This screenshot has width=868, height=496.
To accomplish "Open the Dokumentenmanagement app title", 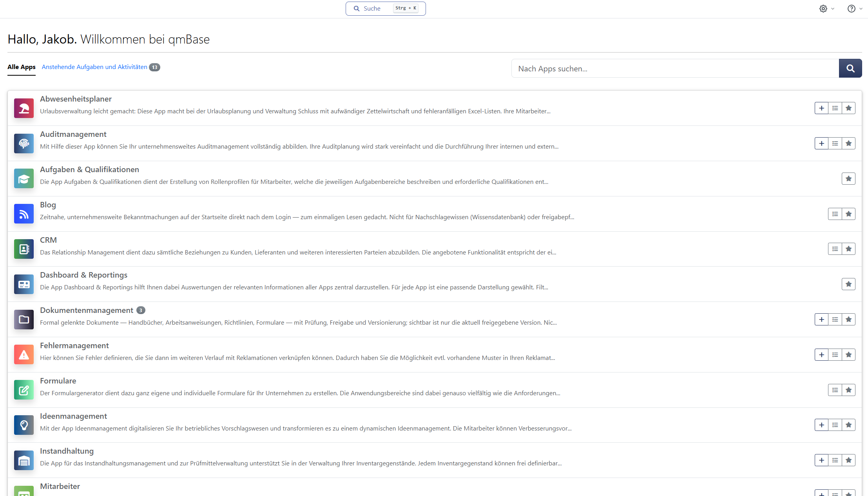I will click(x=87, y=311).
